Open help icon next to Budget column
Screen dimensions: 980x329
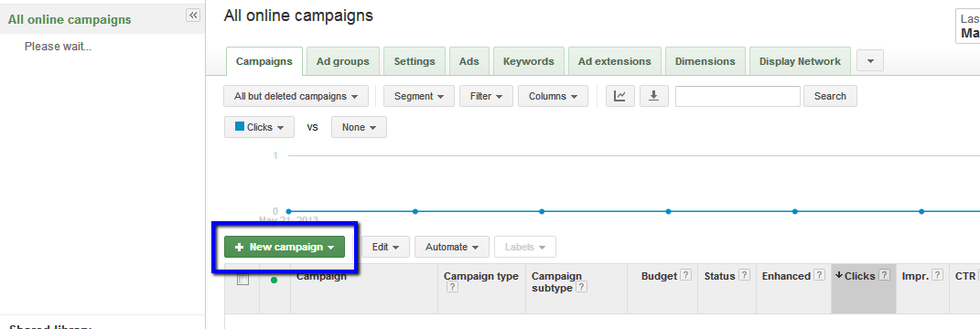click(x=685, y=275)
